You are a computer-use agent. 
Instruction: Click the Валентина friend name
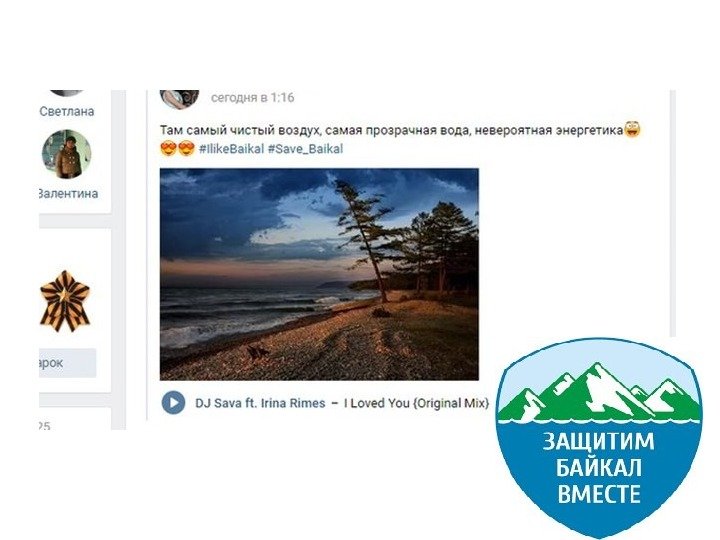click(x=68, y=193)
